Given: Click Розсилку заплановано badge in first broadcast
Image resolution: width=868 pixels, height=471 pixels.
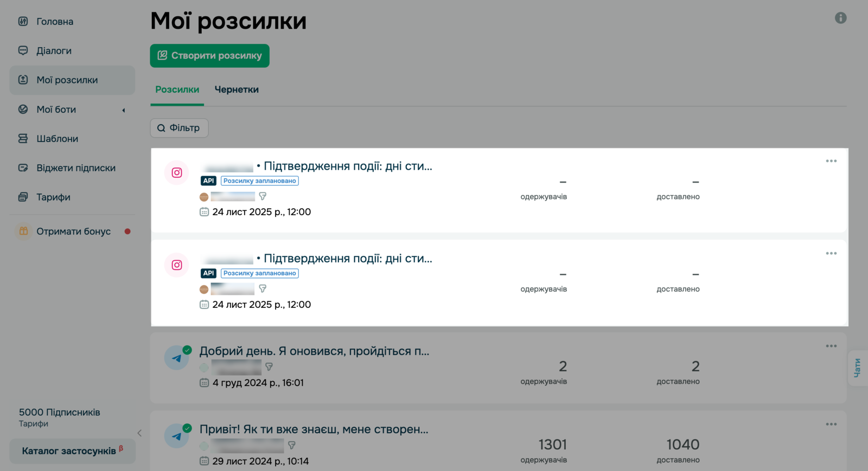Looking at the screenshot, I should click(260, 181).
